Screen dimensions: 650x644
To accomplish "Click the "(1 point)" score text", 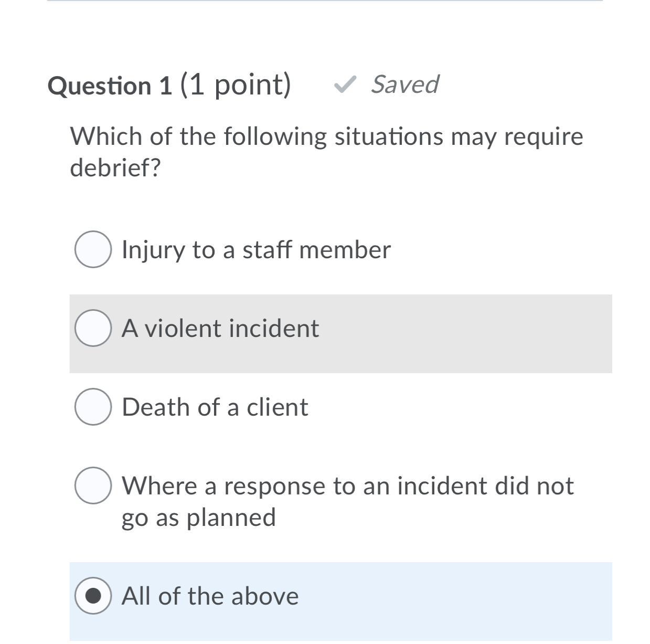I will point(236,85).
